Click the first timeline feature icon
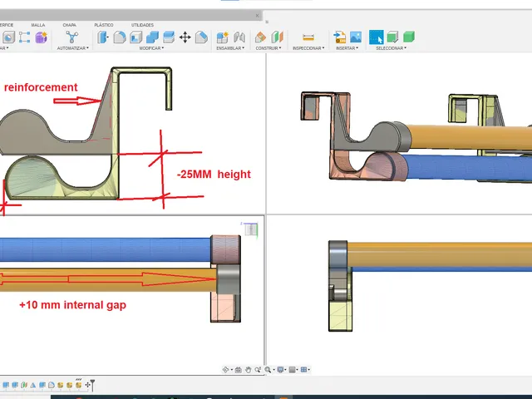The height and width of the screenshot is (399, 532). (6, 385)
